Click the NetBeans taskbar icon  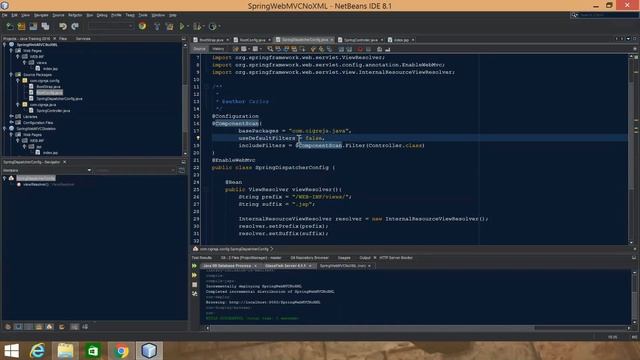(x=149, y=351)
